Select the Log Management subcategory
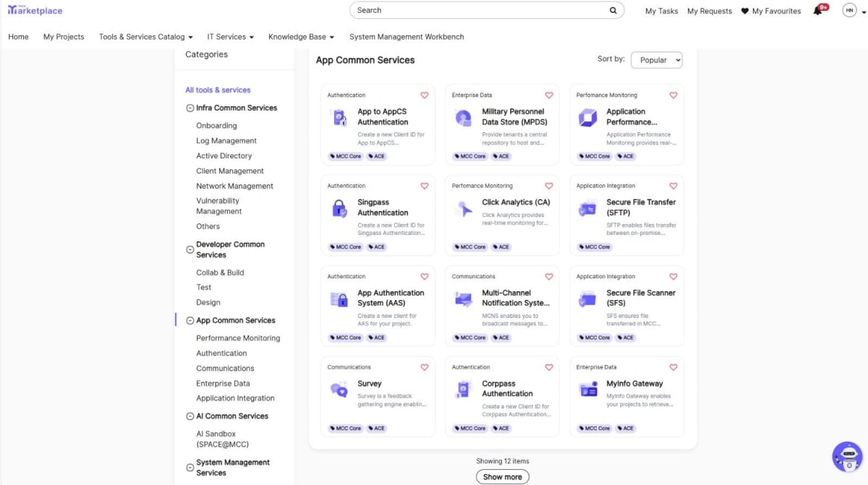868x485 pixels. click(226, 141)
